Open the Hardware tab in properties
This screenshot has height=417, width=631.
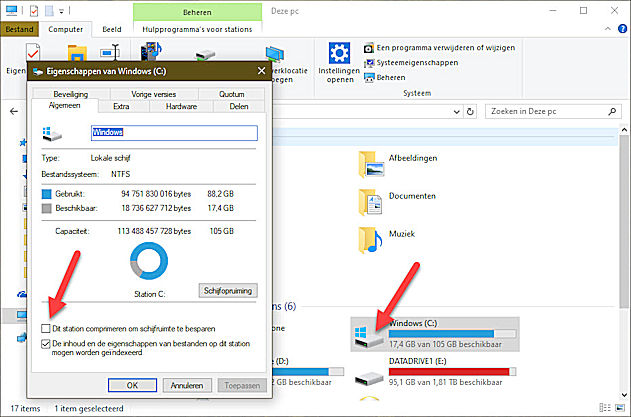point(181,105)
